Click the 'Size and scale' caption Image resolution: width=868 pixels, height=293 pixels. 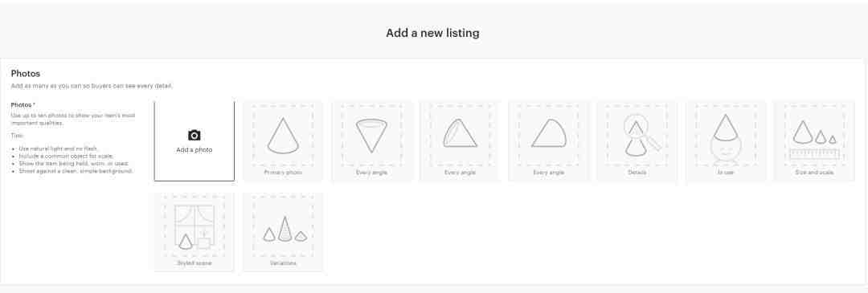[814, 173]
